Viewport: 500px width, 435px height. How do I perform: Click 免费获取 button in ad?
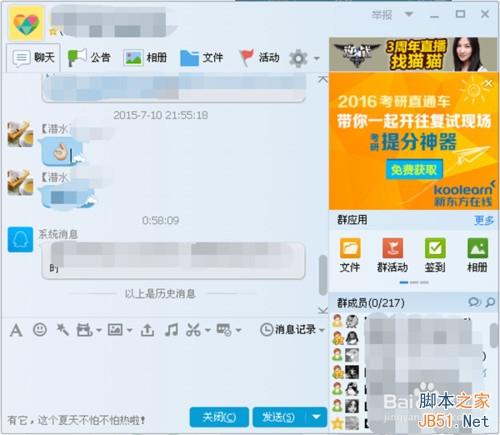[414, 170]
